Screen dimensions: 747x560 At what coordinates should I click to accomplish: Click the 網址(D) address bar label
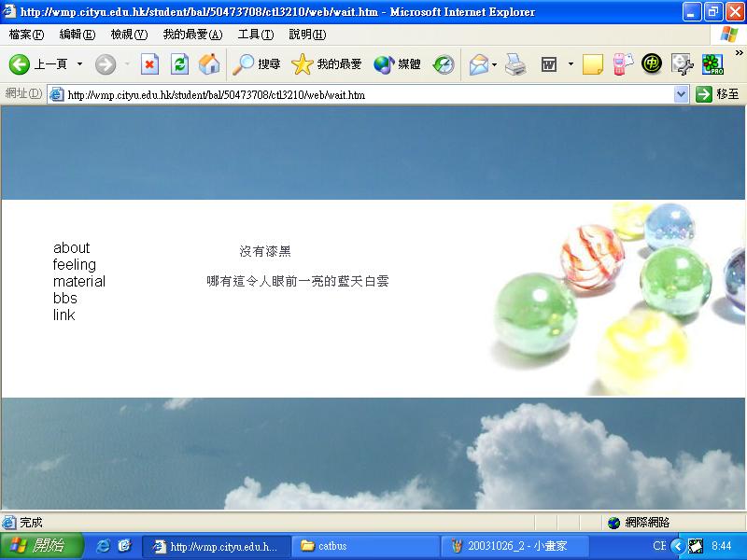(23, 93)
